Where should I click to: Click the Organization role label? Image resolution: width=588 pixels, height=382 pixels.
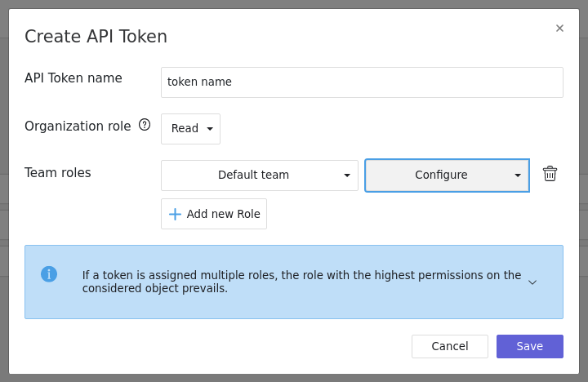(78, 127)
